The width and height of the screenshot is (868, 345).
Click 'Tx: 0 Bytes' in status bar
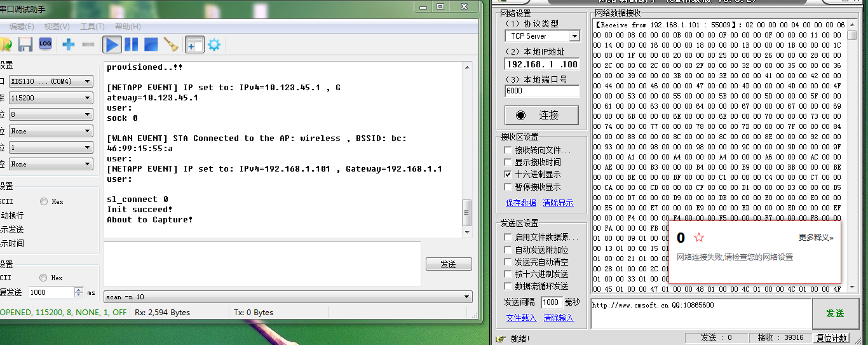click(x=253, y=312)
